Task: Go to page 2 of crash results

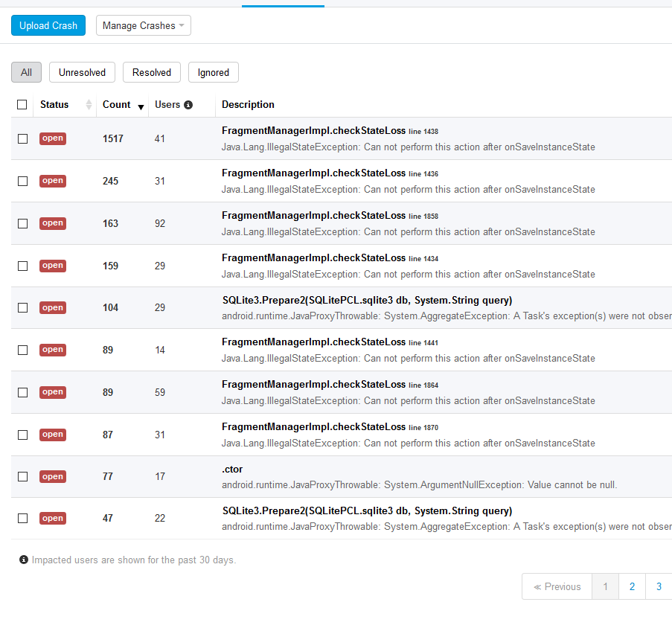Action: (x=632, y=586)
